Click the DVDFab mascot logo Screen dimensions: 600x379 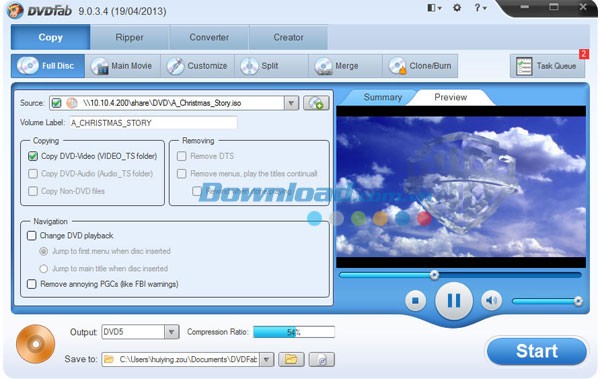click(15, 10)
